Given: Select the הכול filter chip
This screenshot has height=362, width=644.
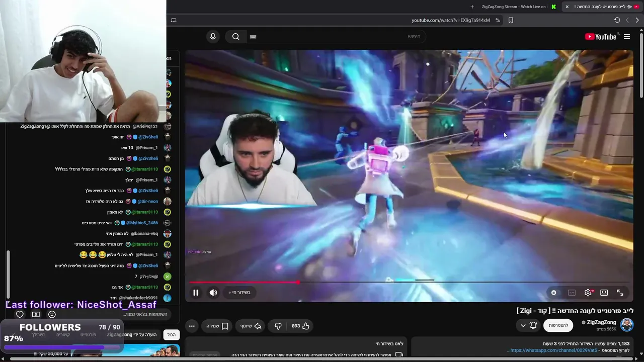Looking at the screenshot, I should pos(172,334).
